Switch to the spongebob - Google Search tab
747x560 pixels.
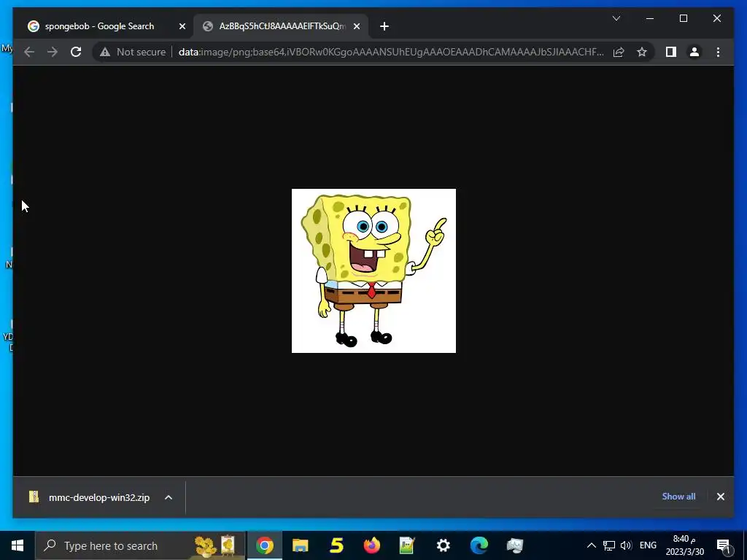tap(99, 26)
